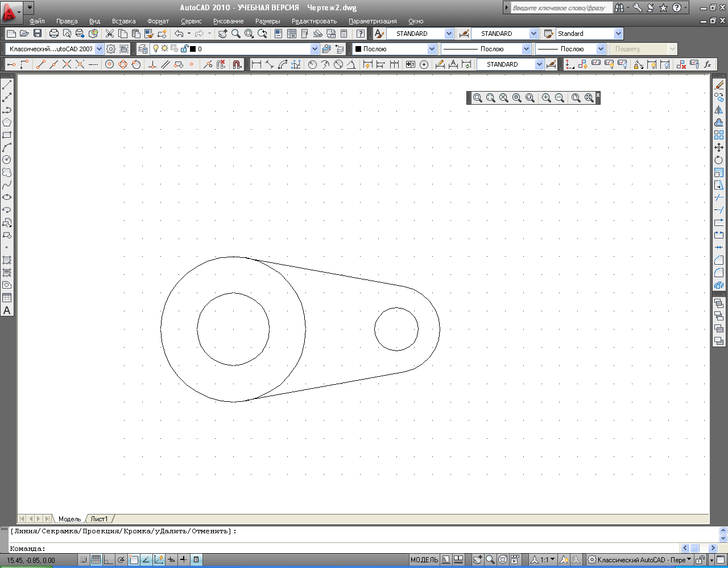Click the Zoom Extents icon in floating toolbar
This screenshot has width=728, height=568.
pyautogui.click(x=589, y=98)
